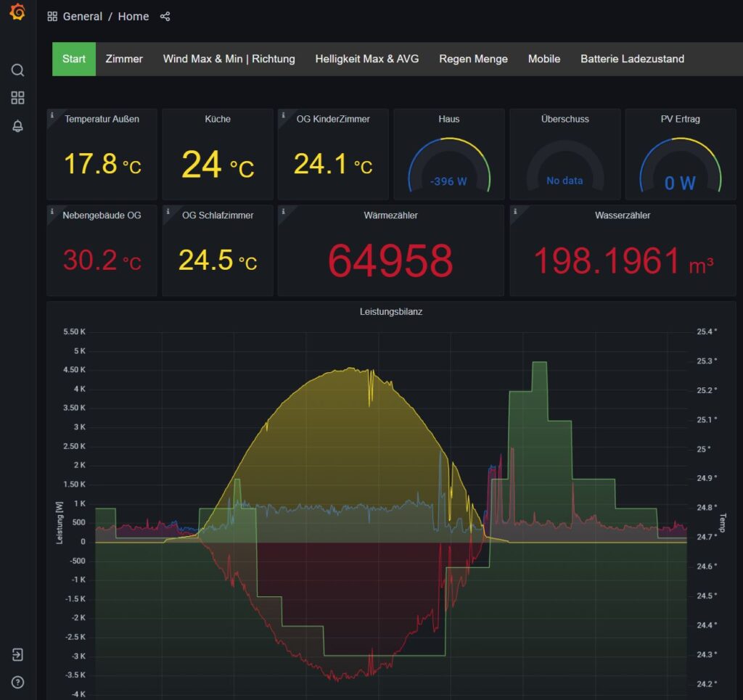743x700 pixels.
Task: Click the Home breadcrumb link
Action: tap(134, 17)
